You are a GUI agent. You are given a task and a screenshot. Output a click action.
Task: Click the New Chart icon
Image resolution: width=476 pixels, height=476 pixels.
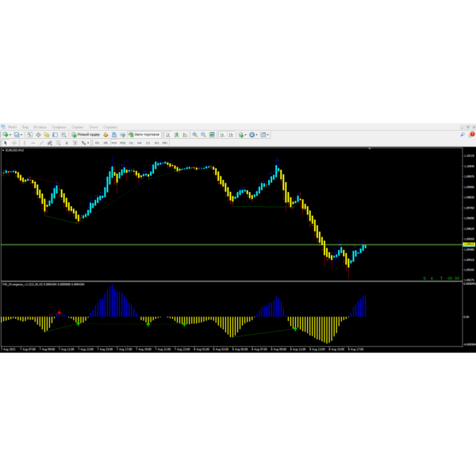click(x=6, y=135)
